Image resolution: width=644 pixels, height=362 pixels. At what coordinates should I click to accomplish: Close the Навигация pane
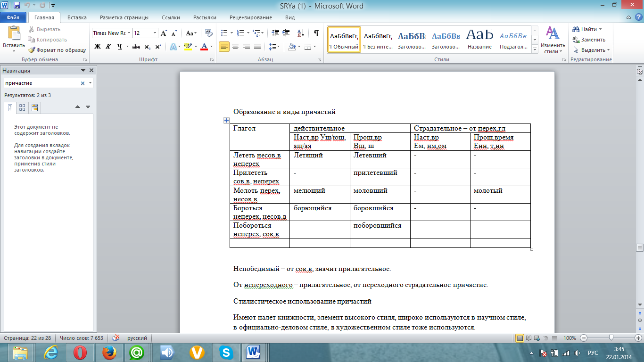pos(91,70)
